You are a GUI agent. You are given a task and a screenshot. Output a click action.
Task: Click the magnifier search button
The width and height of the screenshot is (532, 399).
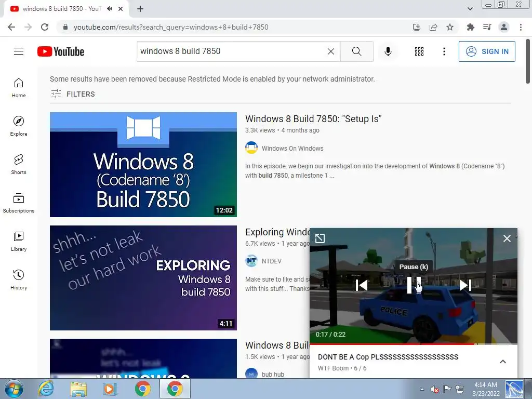pyautogui.click(x=356, y=51)
